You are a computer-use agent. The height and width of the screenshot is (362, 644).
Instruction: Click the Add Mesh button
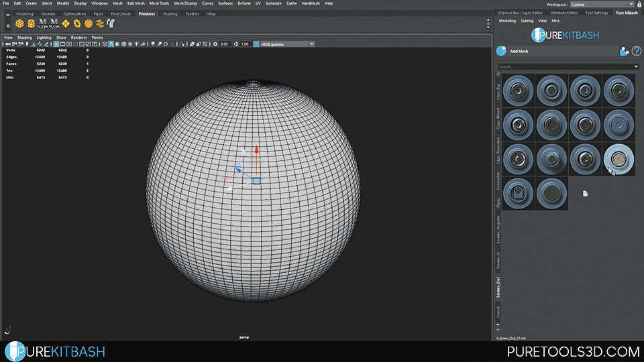(519, 51)
